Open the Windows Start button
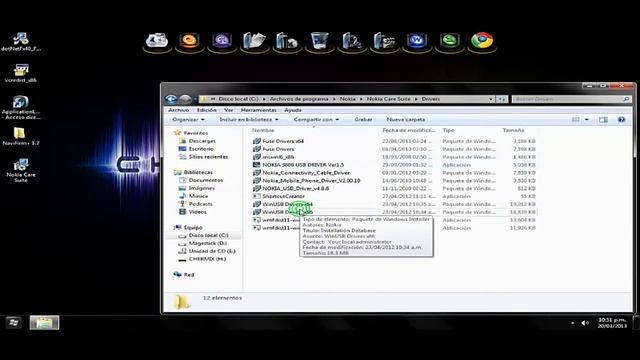Image resolution: width=640 pixels, height=360 pixels. point(13,323)
